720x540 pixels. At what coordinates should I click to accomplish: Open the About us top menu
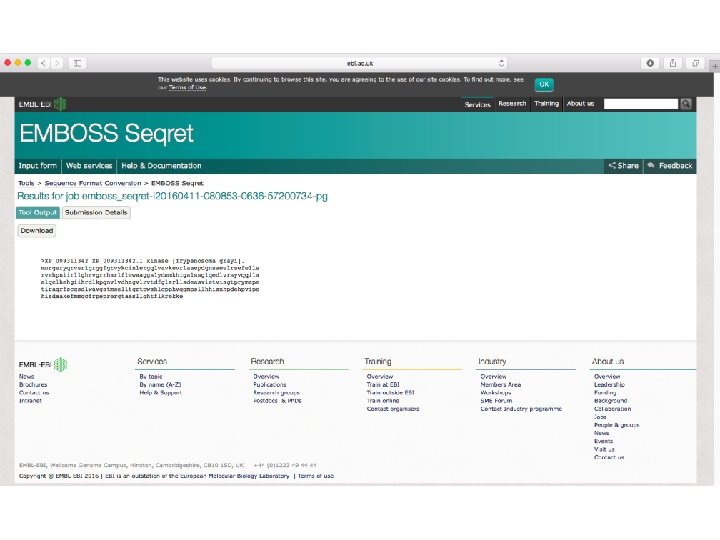click(580, 104)
